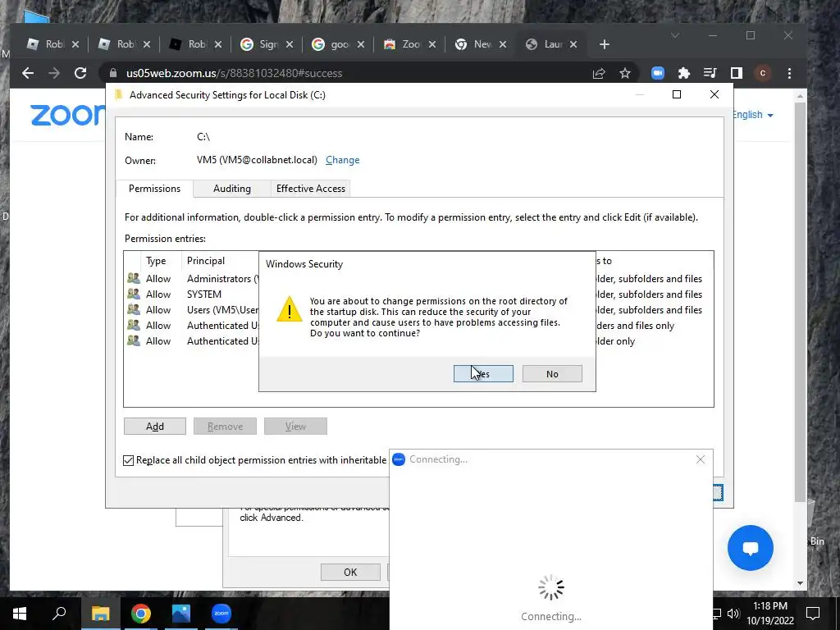This screenshot has height=630, width=840.
Task: Click the site lock icon in address bar
Action: [x=112, y=73]
